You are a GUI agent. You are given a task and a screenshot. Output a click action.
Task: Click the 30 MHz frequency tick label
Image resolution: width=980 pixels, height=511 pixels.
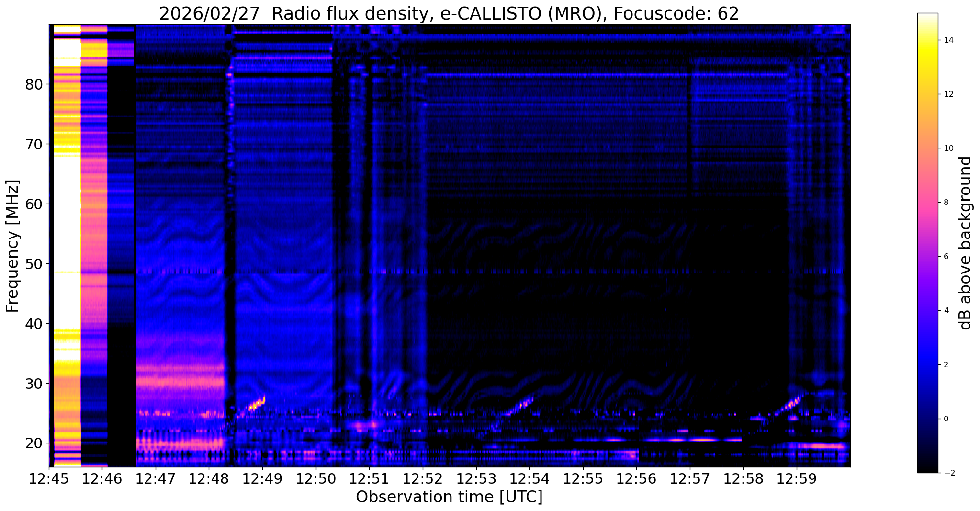[x=34, y=384]
